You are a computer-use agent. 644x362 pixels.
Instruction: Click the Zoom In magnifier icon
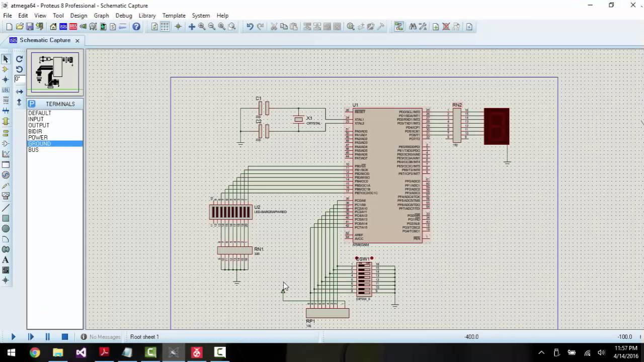tap(202, 27)
